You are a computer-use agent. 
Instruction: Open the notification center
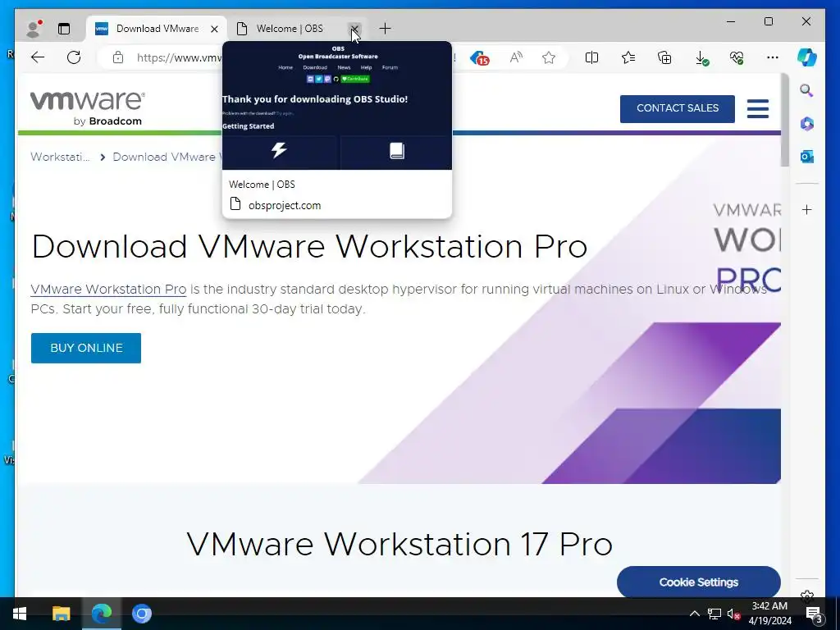[x=814, y=614]
